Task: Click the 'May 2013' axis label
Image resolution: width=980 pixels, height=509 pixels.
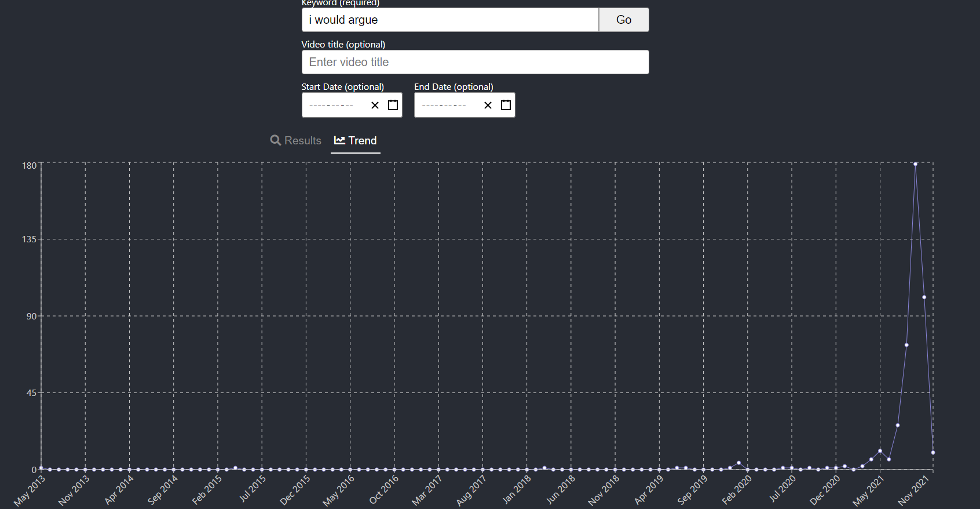Action: [29, 491]
